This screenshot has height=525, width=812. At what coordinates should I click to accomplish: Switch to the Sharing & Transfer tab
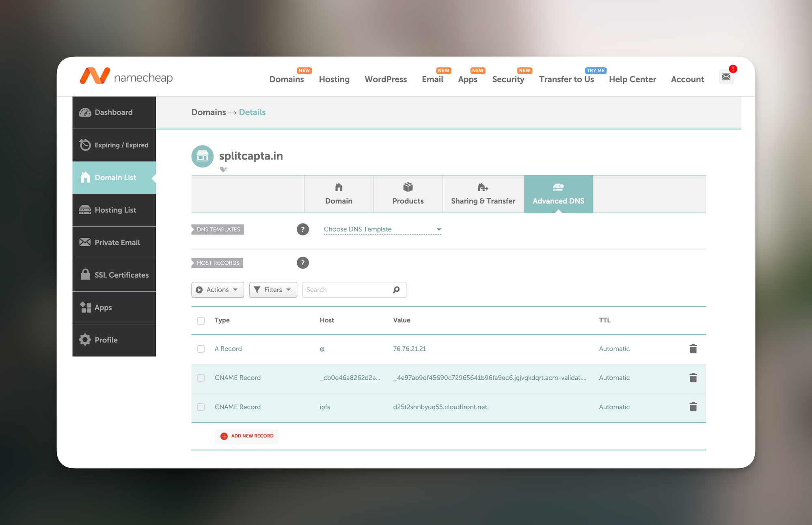[x=483, y=194]
